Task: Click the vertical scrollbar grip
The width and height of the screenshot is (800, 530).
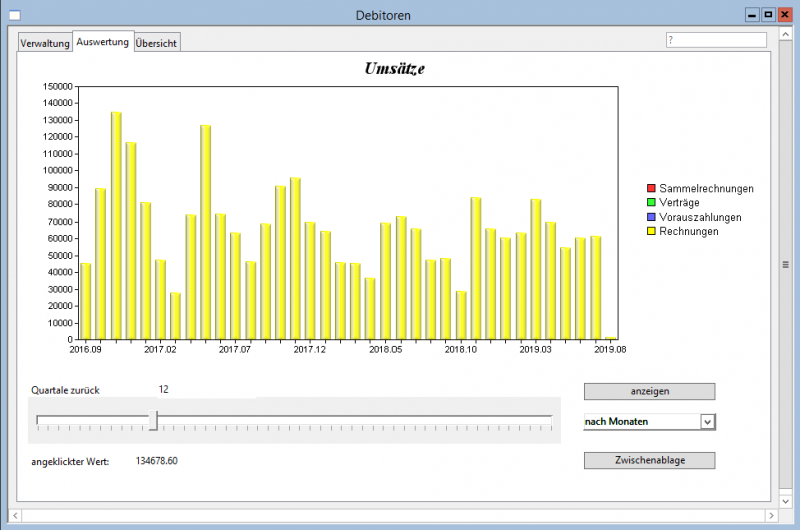Action: pos(786,264)
